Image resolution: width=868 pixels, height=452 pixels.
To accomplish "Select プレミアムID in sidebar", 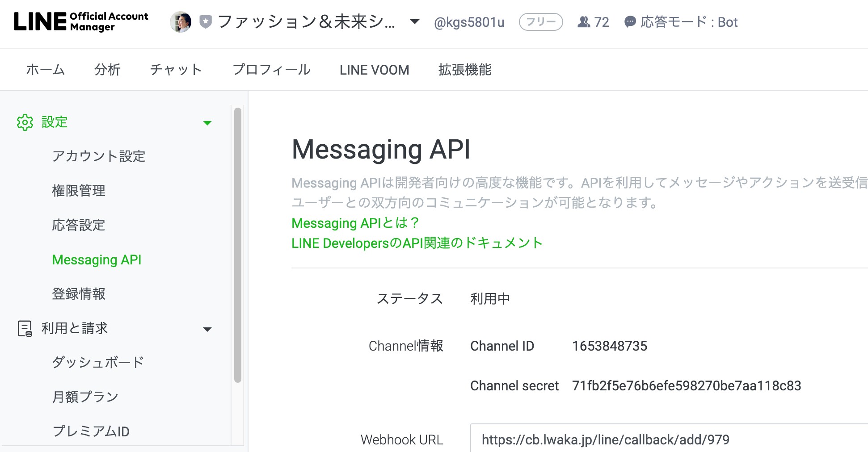I will click(91, 431).
